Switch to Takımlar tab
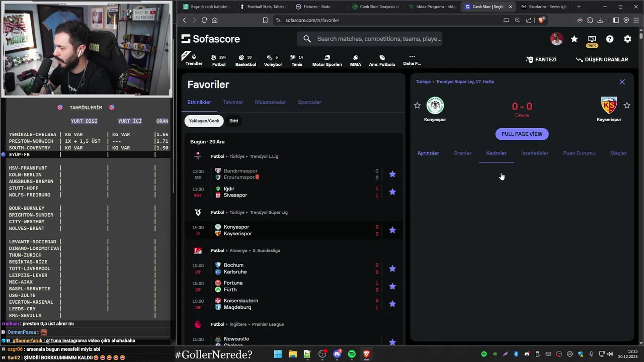The height and width of the screenshot is (362, 644). click(x=233, y=102)
